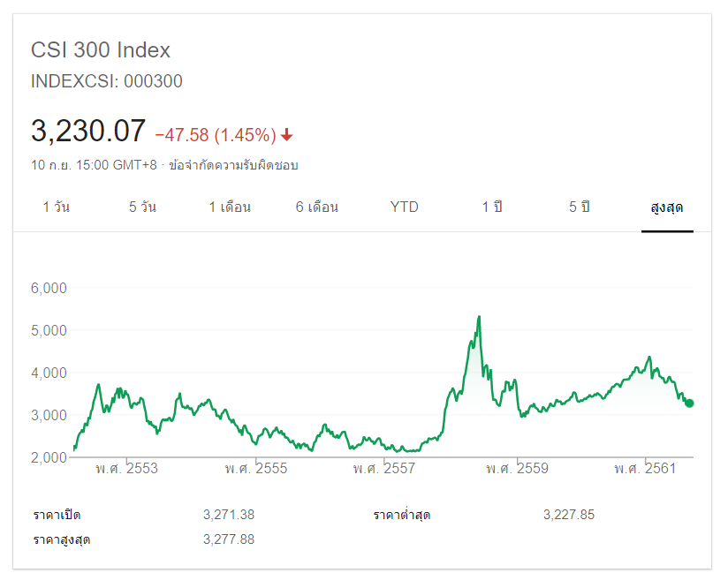Click the −47.58 (1.45%) price change
Screen dimensions: 728x588
click(216, 135)
